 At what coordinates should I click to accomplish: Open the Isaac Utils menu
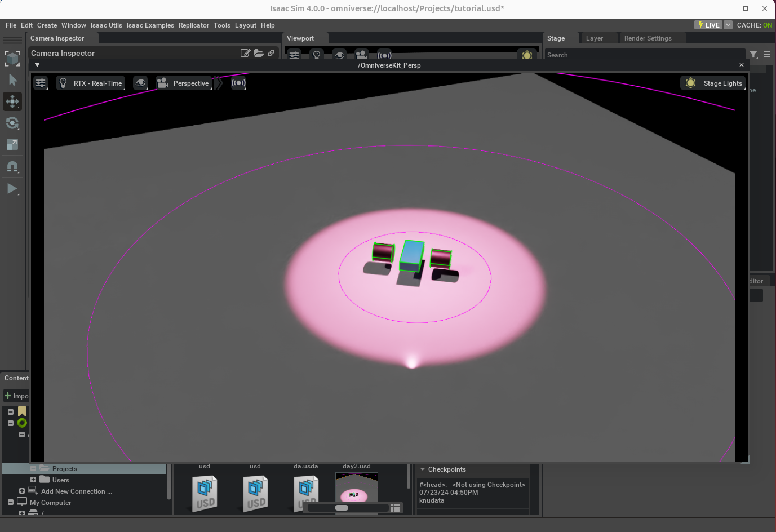(106, 25)
